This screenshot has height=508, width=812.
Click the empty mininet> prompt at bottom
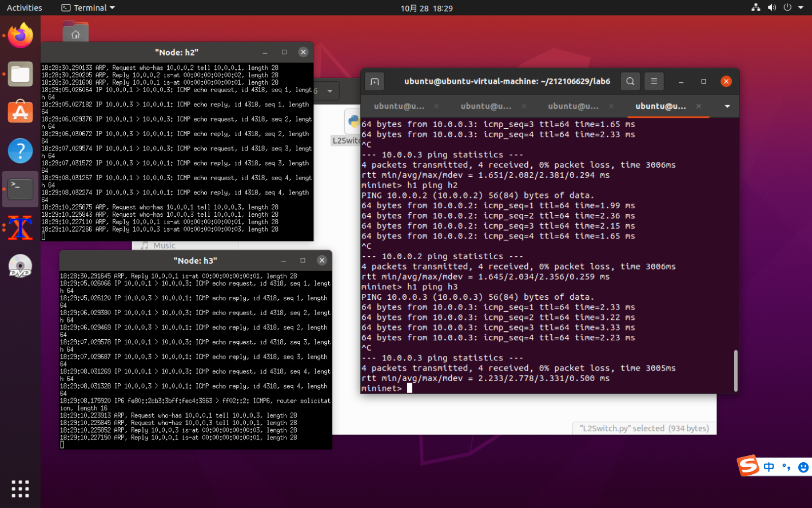[387, 388]
